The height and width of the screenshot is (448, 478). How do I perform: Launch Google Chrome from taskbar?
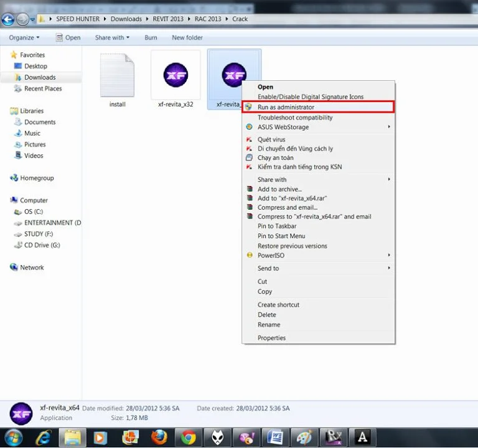coord(189,438)
